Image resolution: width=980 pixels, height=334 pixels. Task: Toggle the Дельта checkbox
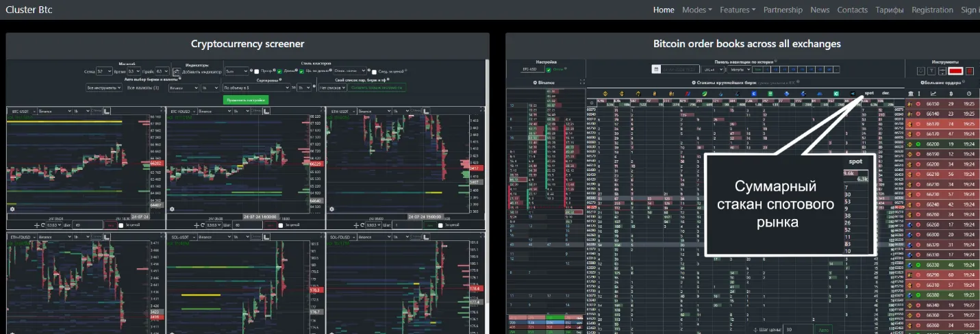[279, 72]
